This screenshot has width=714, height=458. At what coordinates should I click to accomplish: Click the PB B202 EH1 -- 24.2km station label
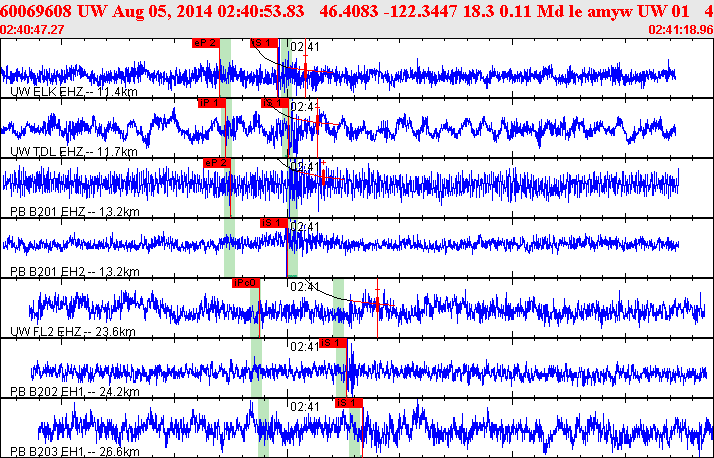75,392
